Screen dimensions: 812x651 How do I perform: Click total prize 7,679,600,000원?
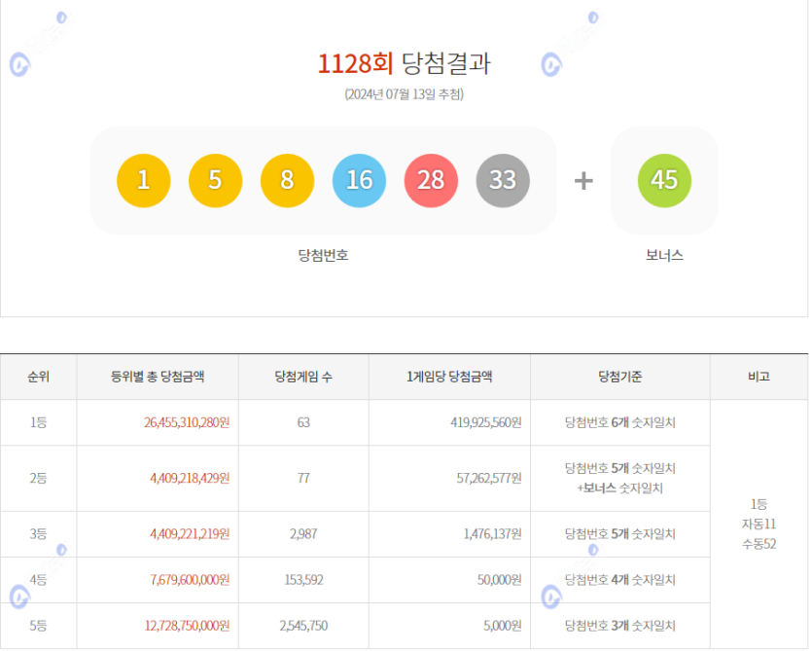(190, 579)
